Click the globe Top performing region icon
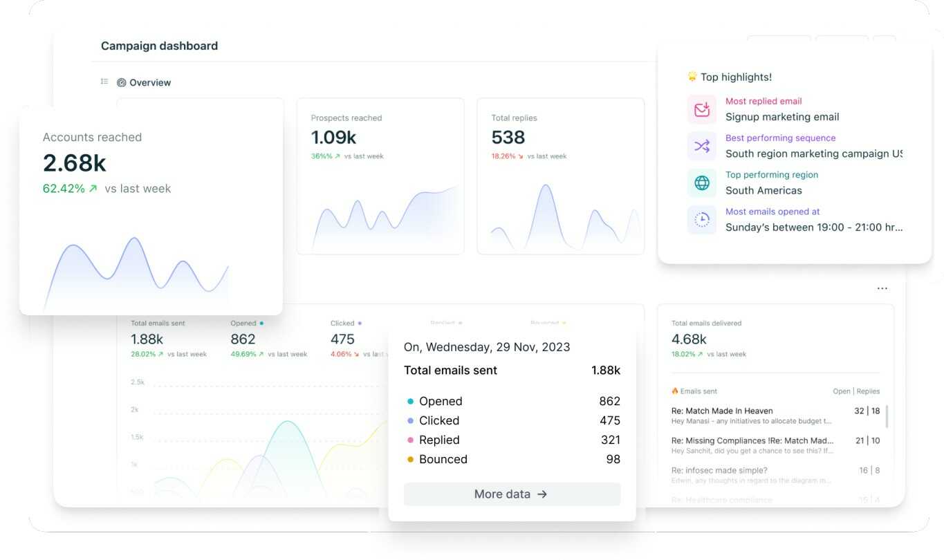944x560 pixels. 701,183
